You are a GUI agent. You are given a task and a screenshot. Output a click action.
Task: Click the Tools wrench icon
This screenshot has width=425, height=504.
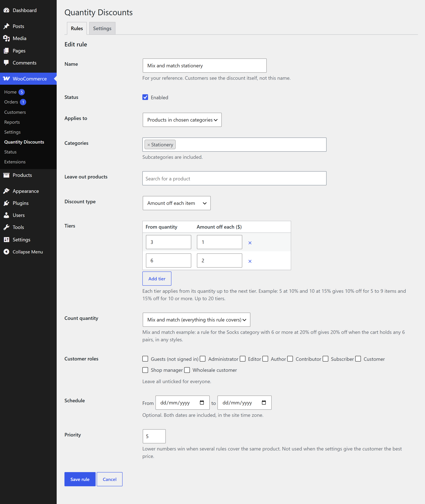pyautogui.click(x=7, y=227)
